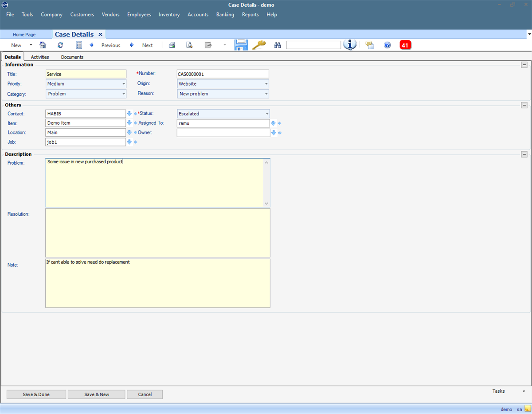Close the Case Details tab
The width and height of the screenshot is (532, 414).
[x=100, y=34]
